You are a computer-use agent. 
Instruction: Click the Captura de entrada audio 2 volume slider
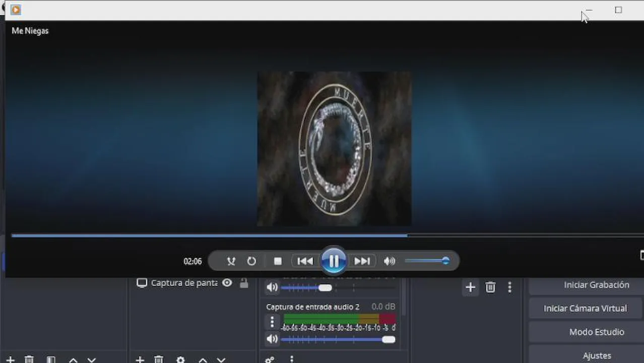tap(338, 340)
